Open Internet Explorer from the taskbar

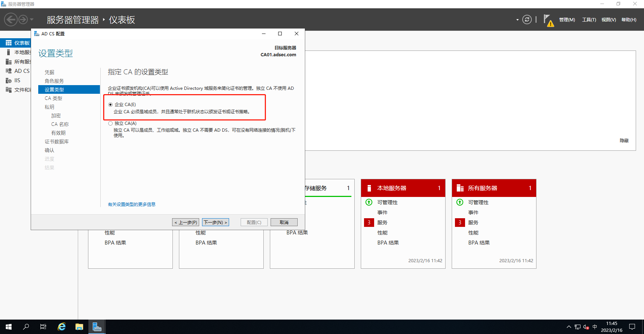[x=62, y=327]
